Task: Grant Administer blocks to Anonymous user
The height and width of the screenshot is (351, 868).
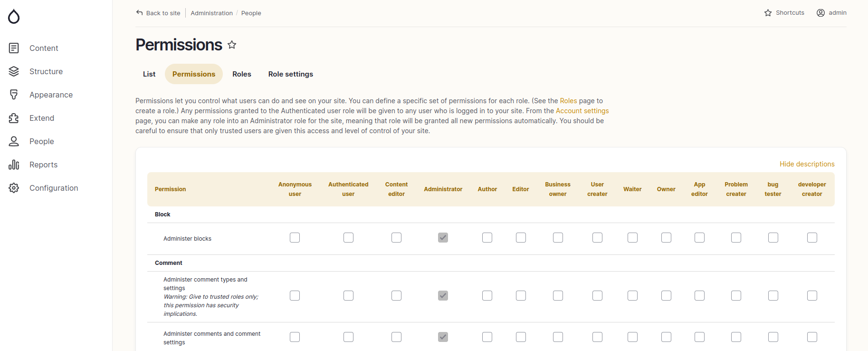Action: 295,237
